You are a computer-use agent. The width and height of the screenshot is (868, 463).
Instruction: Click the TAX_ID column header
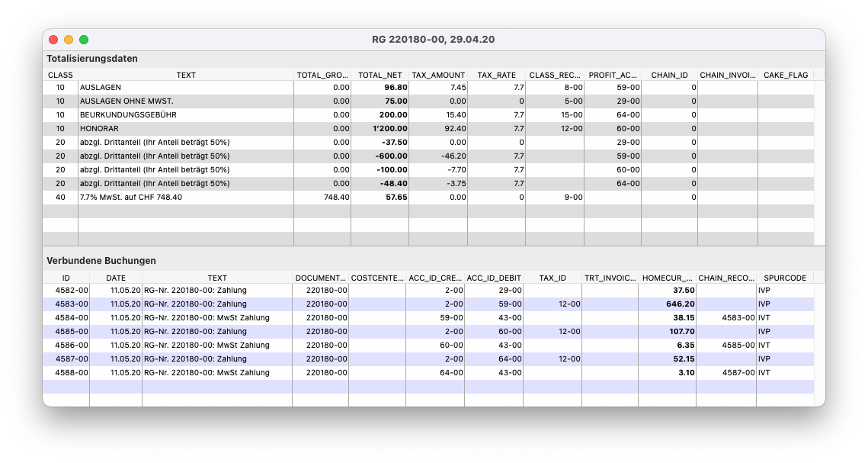(552, 278)
